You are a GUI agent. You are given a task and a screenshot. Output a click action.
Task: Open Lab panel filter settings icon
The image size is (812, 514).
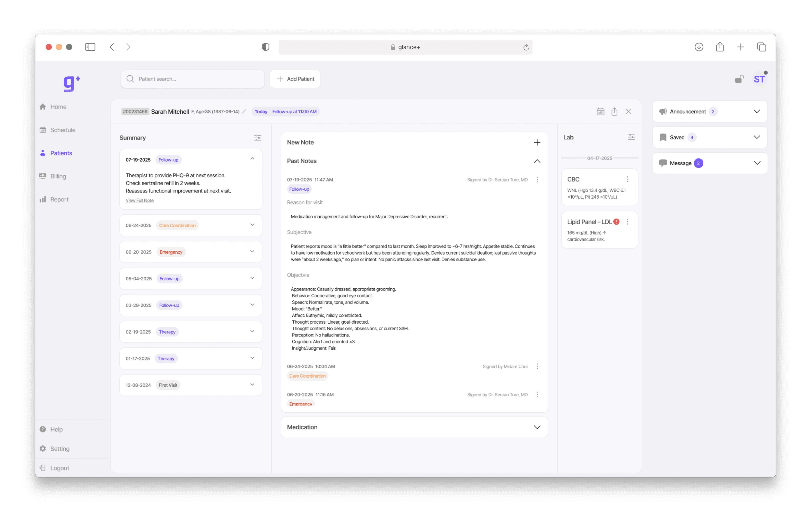[x=631, y=137]
